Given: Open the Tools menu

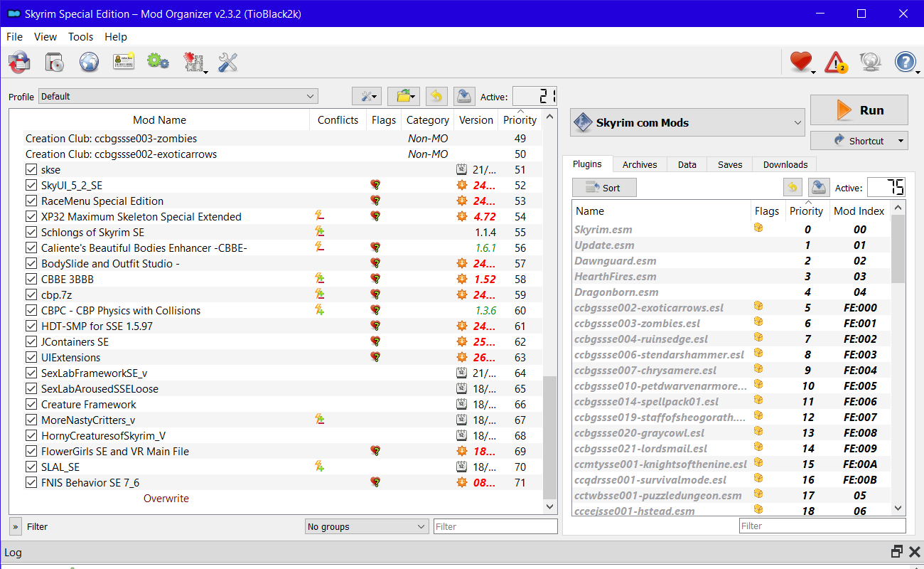Looking at the screenshot, I should 81,37.
